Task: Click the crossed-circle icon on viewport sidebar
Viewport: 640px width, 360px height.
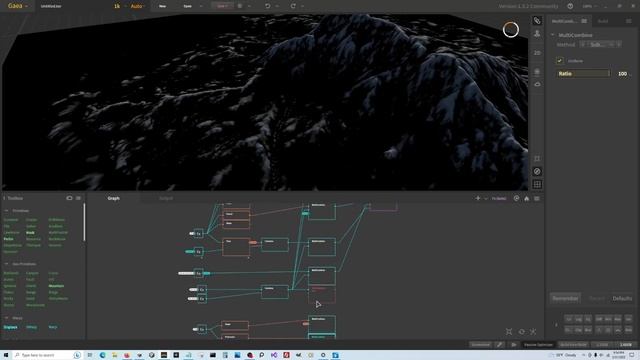Action: click(537, 171)
